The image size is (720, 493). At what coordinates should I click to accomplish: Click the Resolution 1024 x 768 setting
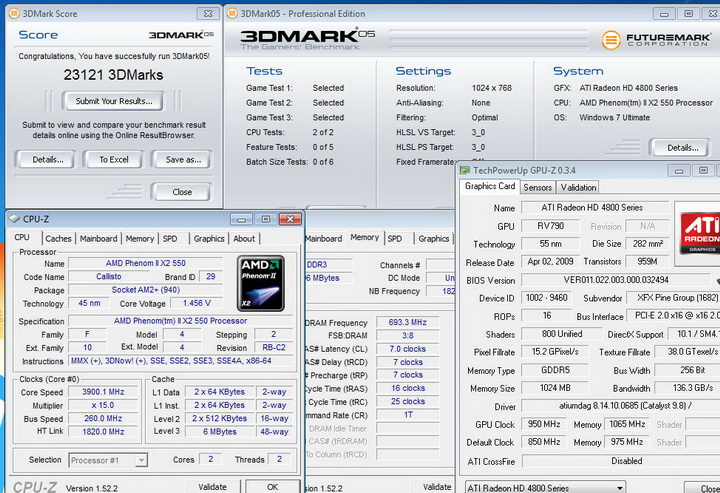pyautogui.click(x=491, y=88)
